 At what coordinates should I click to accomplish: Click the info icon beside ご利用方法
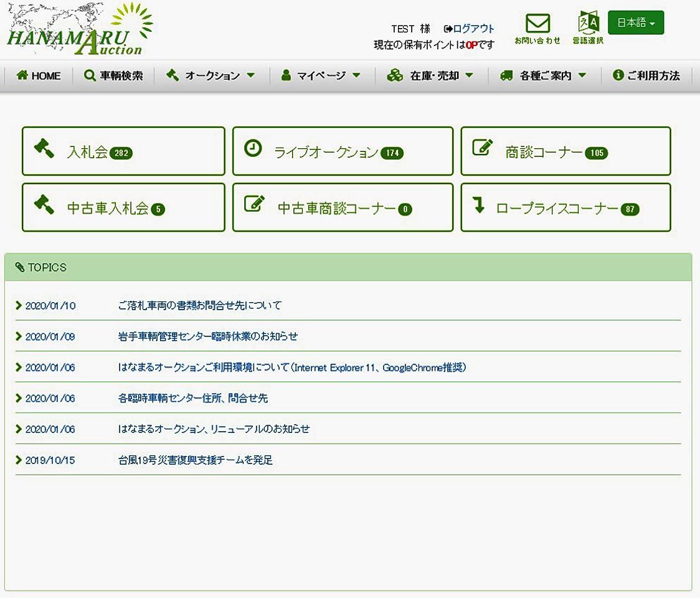(618, 75)
